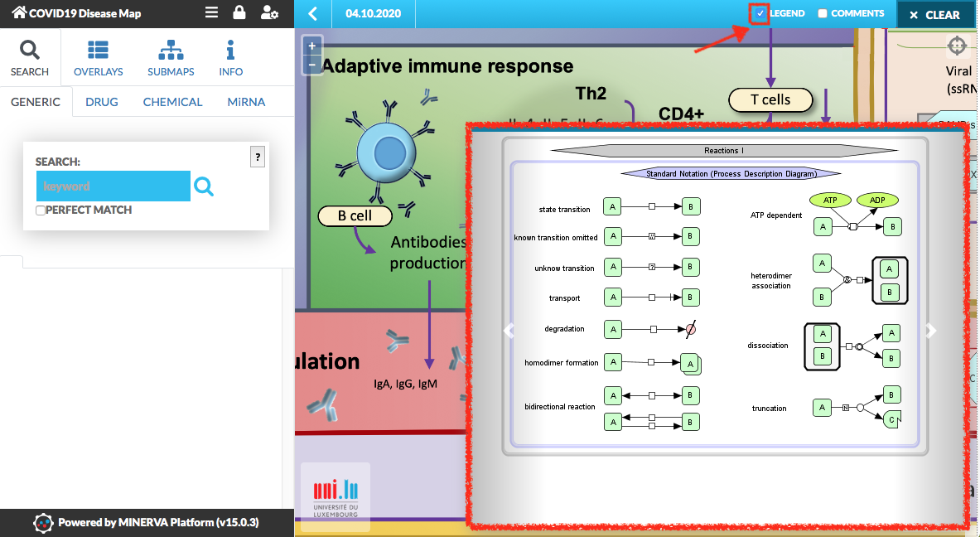Image resolution: width=980 pixels, height=537 pixels.
Task: Open the user settings icon
Action: coord(269,13)
